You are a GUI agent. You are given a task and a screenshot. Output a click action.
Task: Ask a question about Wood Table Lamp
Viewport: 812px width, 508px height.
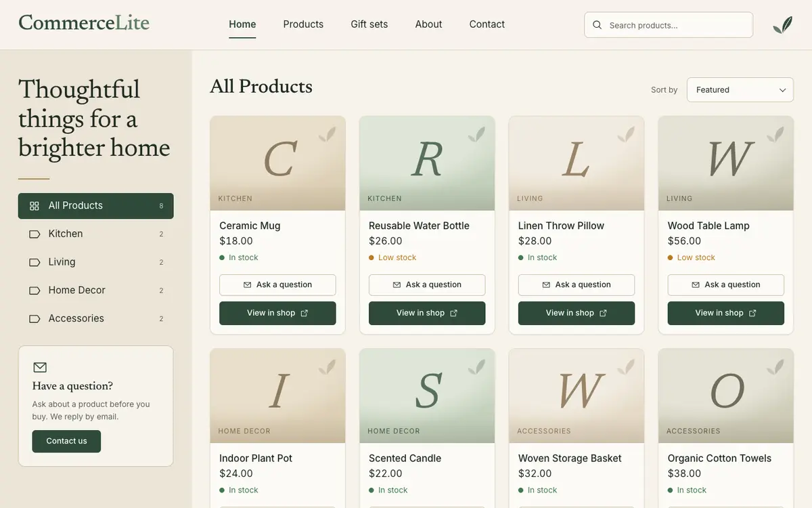[x=726, y=285]
